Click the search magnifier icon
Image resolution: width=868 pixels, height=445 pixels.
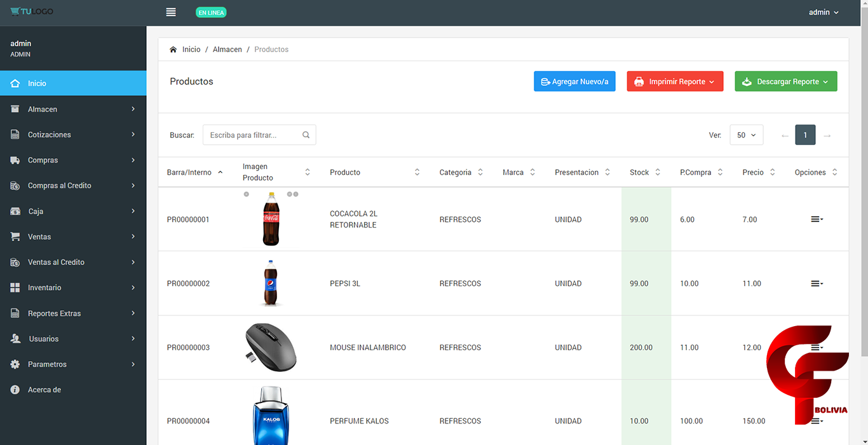click(306, 135)
